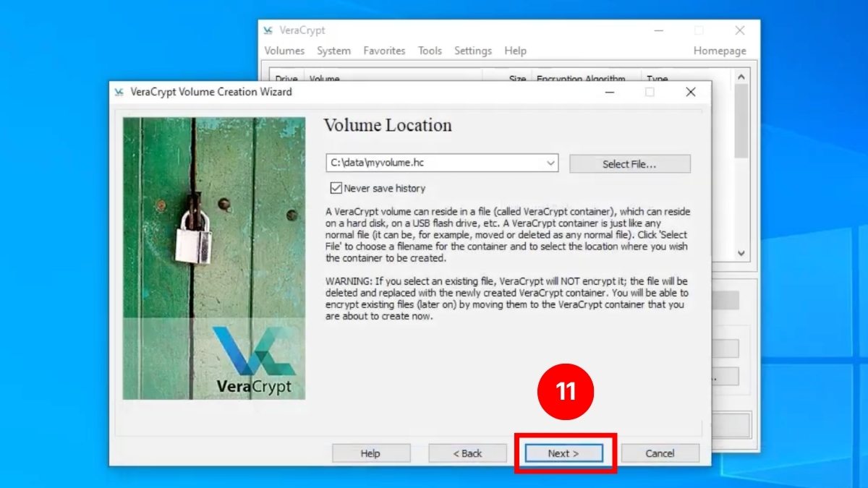Open the Tools menu

point(430,51)
